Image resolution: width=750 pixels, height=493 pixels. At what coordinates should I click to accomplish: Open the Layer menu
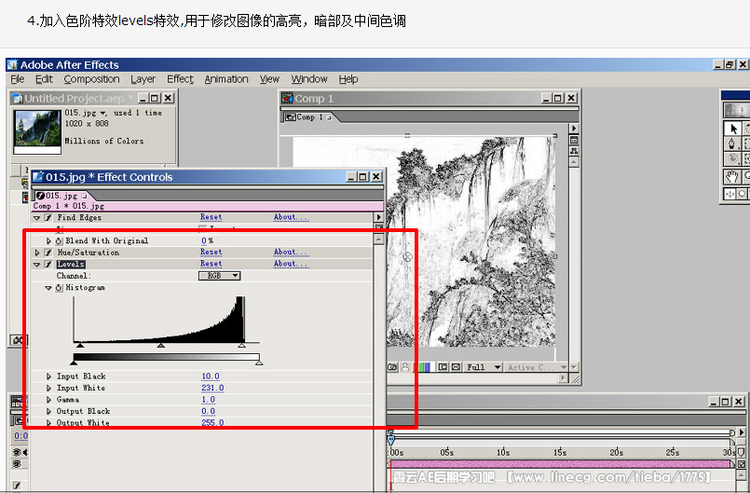coord(143,79)
